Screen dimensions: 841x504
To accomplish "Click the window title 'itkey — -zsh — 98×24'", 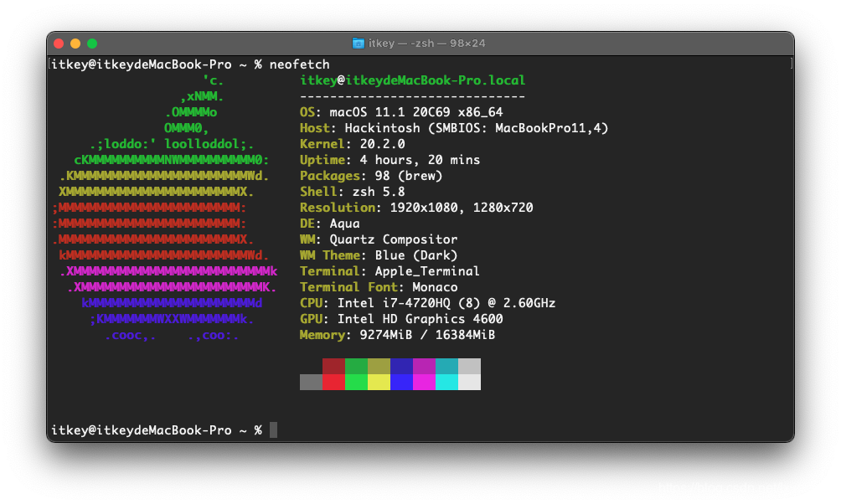I will click(427, 44).
